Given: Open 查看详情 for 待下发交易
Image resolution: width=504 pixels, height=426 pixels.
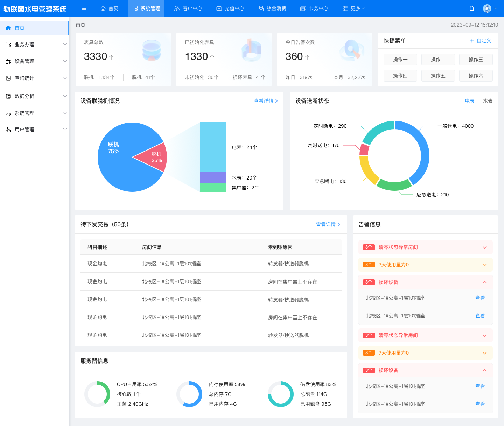Looking at the screenshot, I should [x=328, y=224].
